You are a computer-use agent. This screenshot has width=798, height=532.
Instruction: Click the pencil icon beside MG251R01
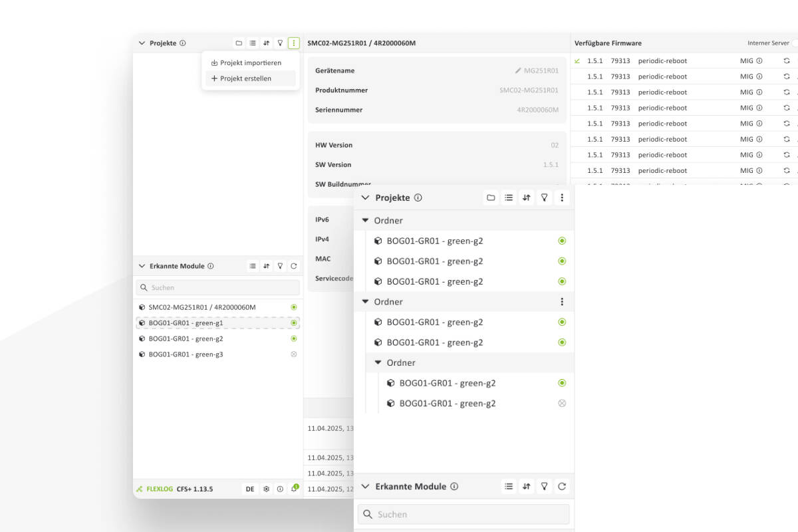point(518,70)
